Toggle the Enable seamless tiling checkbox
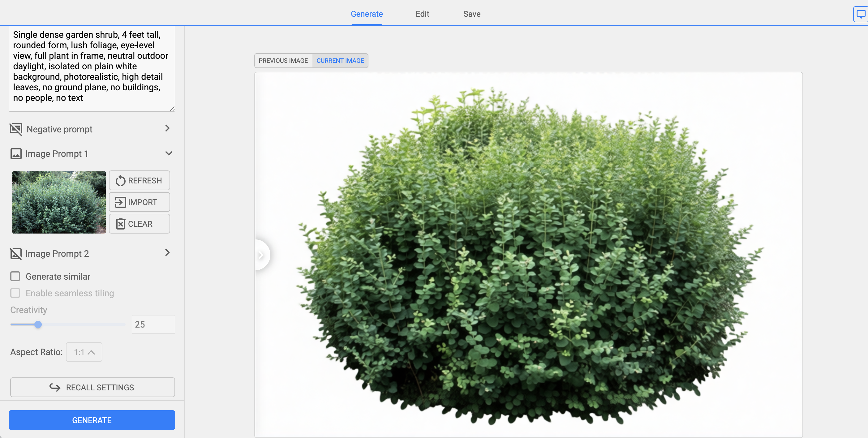Viewport: 868px width, 438px height. click(15, 293)
